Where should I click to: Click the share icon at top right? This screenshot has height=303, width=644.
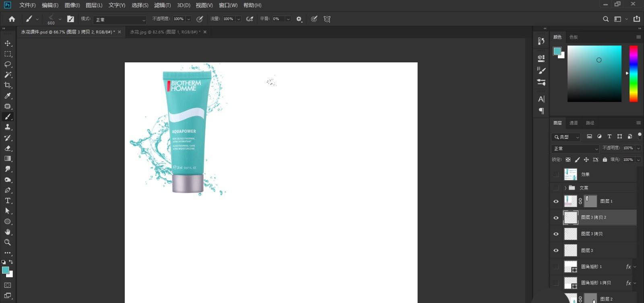[637, 19]
